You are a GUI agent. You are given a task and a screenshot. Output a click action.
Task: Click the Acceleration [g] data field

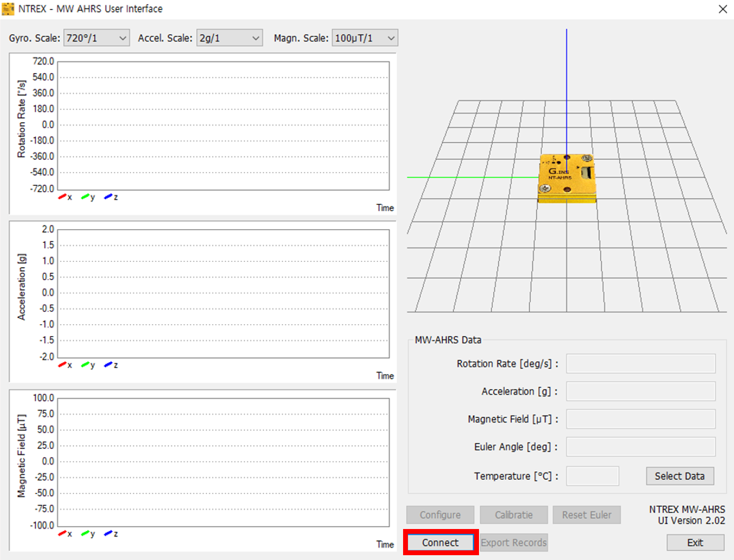click(641, 391)
